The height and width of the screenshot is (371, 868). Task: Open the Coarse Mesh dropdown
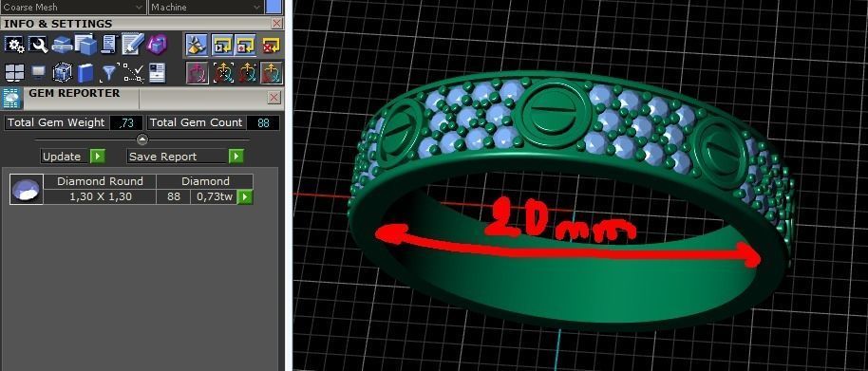[x=74, y=8]
